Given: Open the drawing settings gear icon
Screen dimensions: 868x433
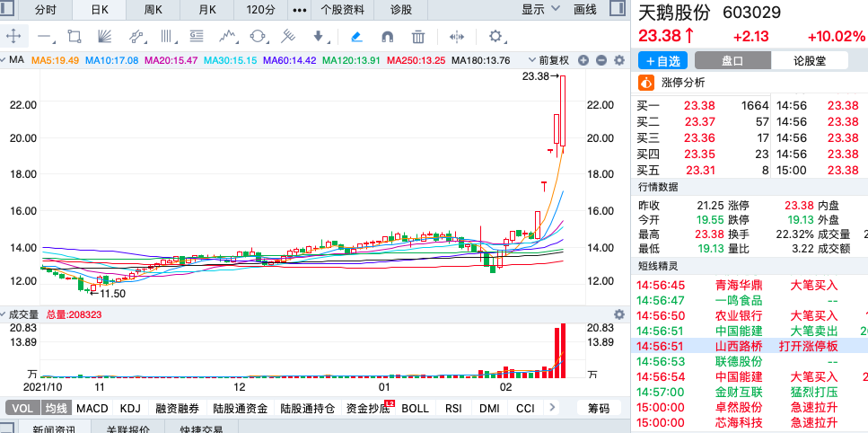Looking at the screenshot, I should tap(495, 37).
